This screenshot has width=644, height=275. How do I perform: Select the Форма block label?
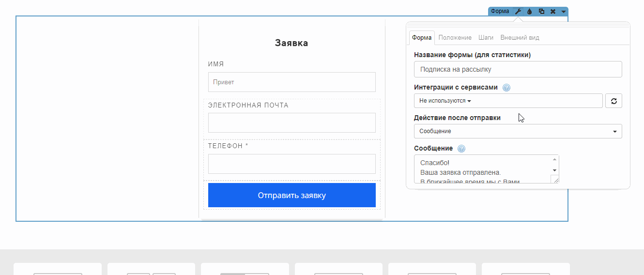[x=500, y=11]
